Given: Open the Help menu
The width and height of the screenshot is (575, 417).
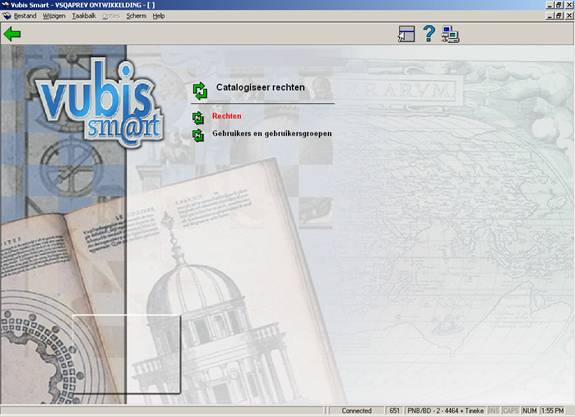Looking at the screenshot, I should (158, 16).
